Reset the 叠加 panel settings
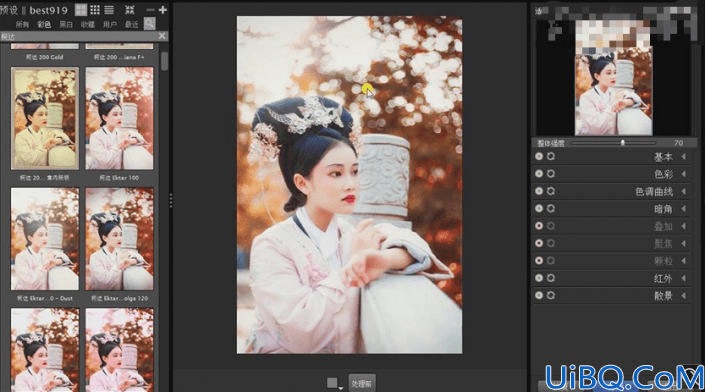This screenshot has height=392, width=705. 551,226
